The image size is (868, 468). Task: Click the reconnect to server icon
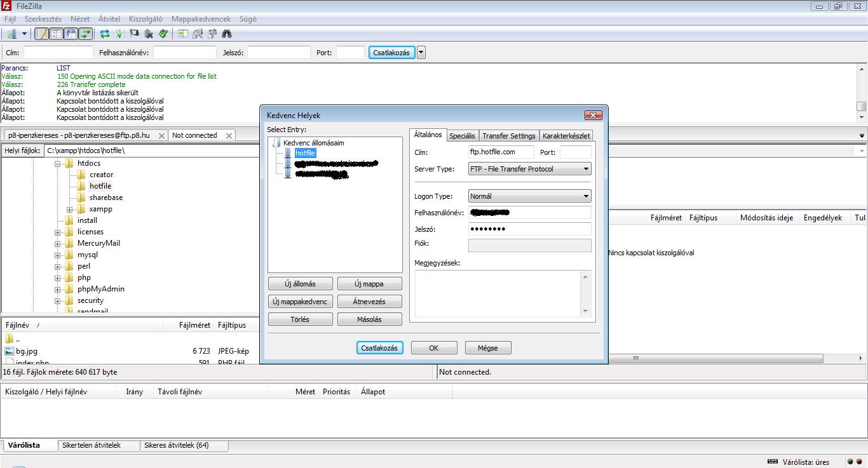(x=163, y=34)
